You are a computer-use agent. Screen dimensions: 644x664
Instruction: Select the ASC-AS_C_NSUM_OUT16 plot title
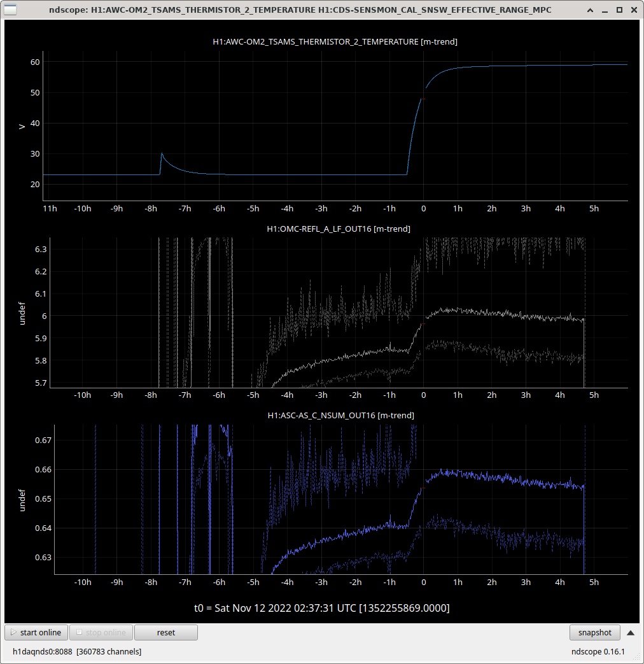click(340, 415)
